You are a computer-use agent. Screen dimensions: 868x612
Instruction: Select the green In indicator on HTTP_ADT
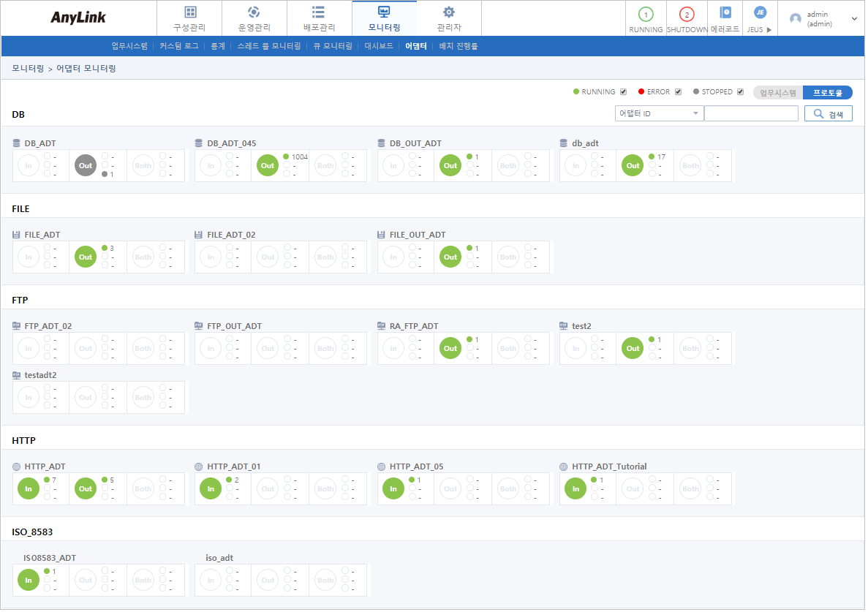(28, 488)
